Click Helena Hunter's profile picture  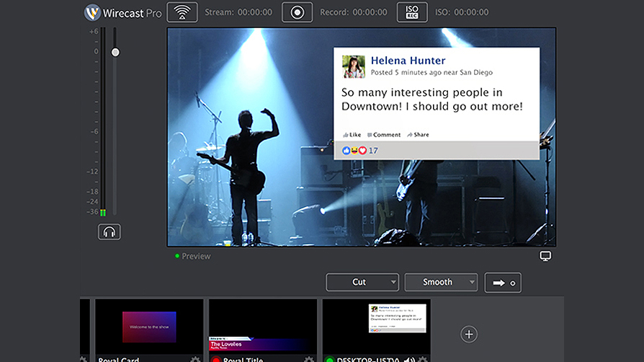pos(353,66)
